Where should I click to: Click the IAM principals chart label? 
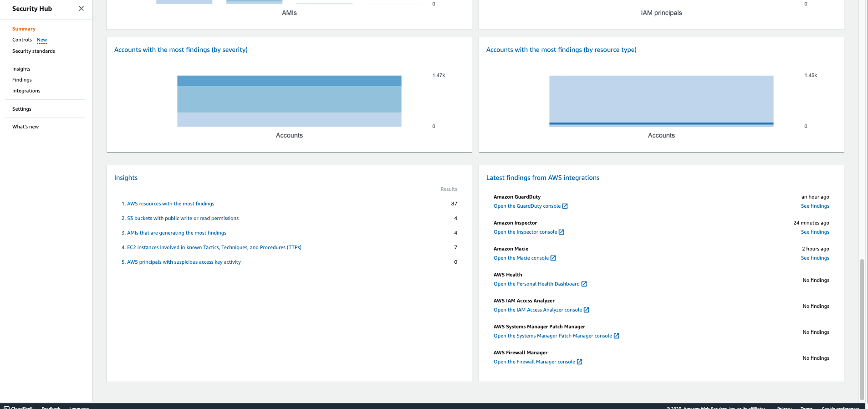pyautogui.click(x=661, y=13)
